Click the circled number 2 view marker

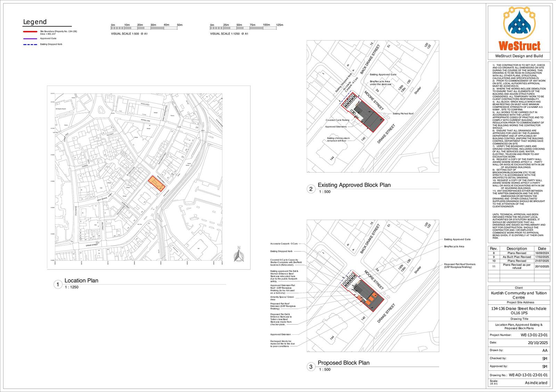[311, 189]
